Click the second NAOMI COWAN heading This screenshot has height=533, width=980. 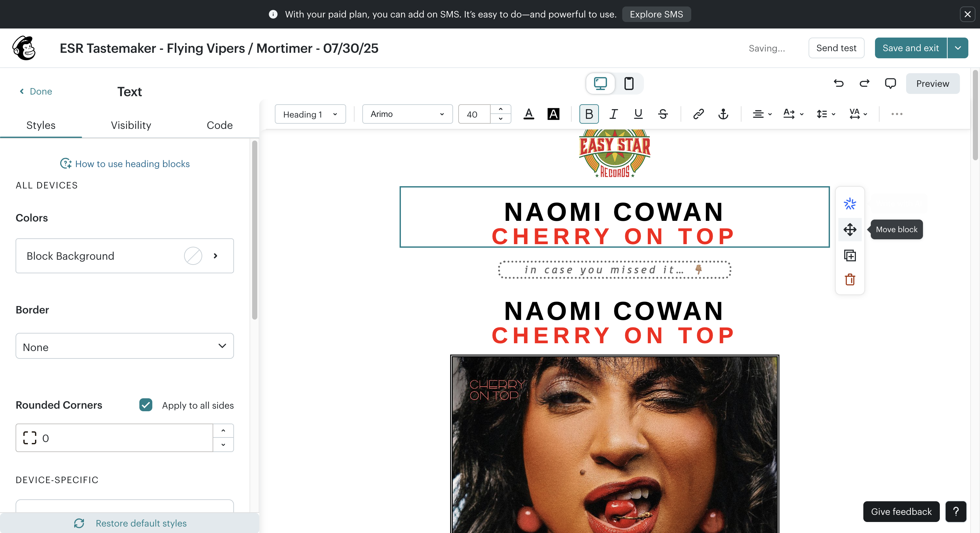point(614,311)
